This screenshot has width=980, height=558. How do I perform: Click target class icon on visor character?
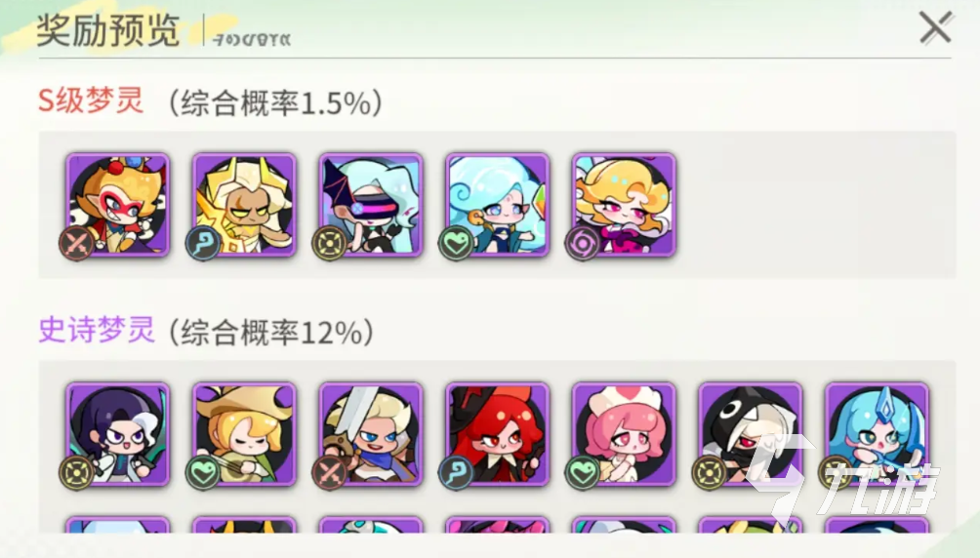[x=329, y=243]
